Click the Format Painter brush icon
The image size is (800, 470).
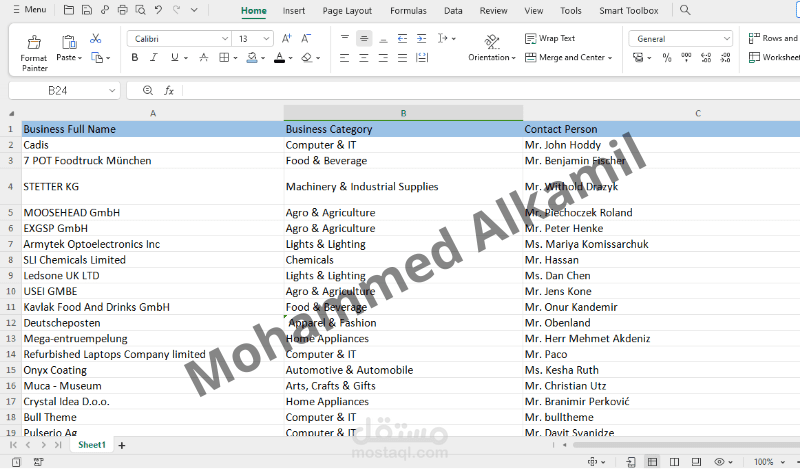coord(34,42)
